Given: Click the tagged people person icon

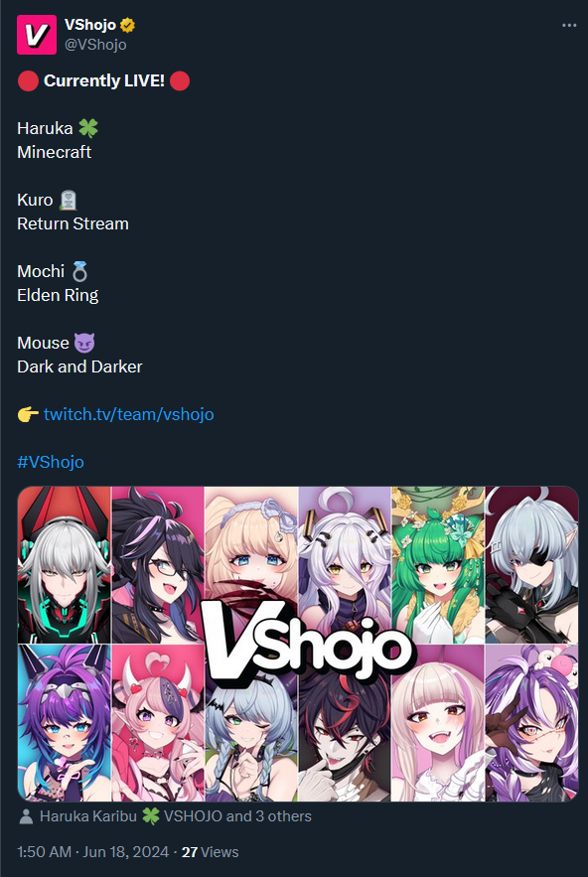Looking at the screenshot, I should click(x=26, y=816).
